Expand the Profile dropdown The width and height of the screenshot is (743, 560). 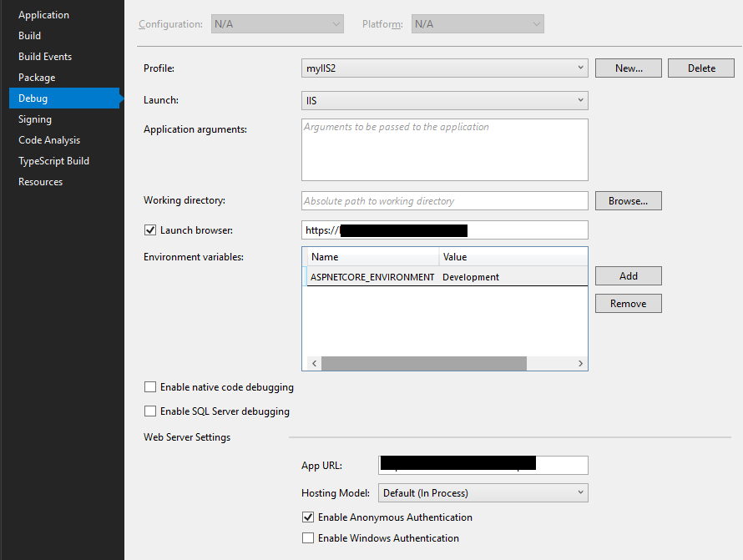pos(444,68)
